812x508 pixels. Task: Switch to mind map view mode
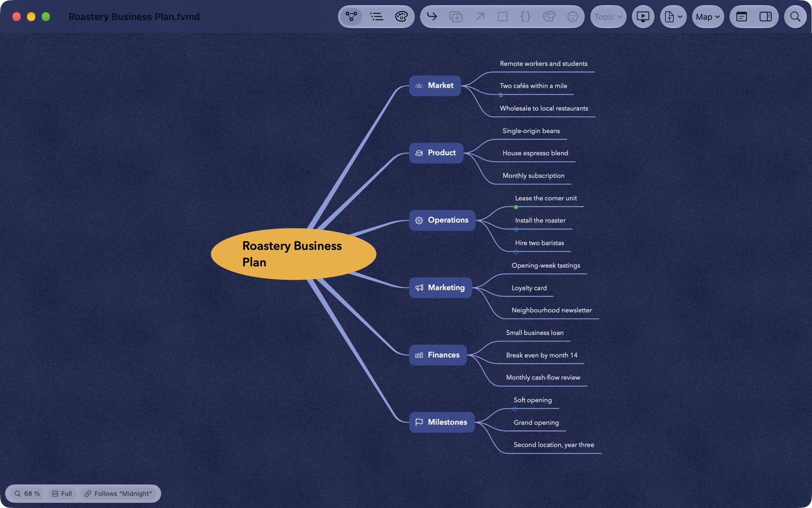click(351, 17)
